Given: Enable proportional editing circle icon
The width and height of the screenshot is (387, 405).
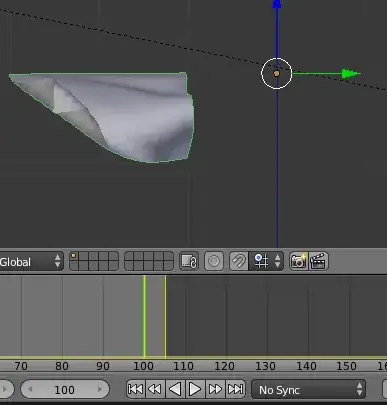Looking at the screenshot, I should pos(214,261).
